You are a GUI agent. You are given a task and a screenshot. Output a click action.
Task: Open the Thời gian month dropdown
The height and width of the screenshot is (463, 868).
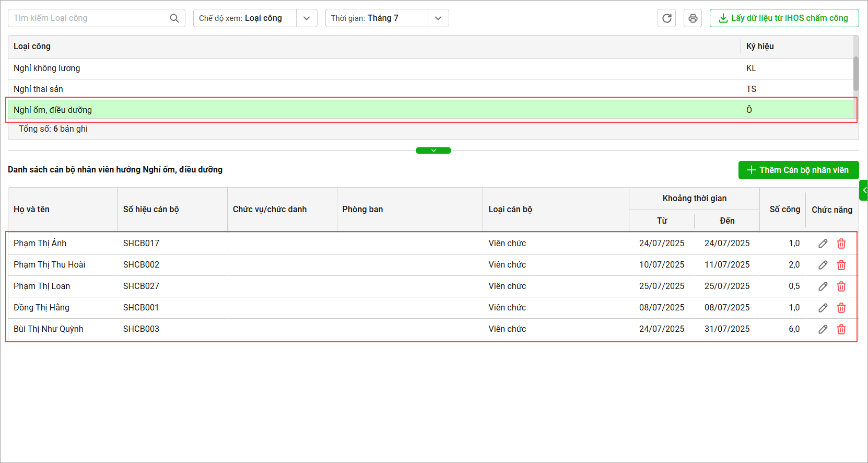[438, 18]
